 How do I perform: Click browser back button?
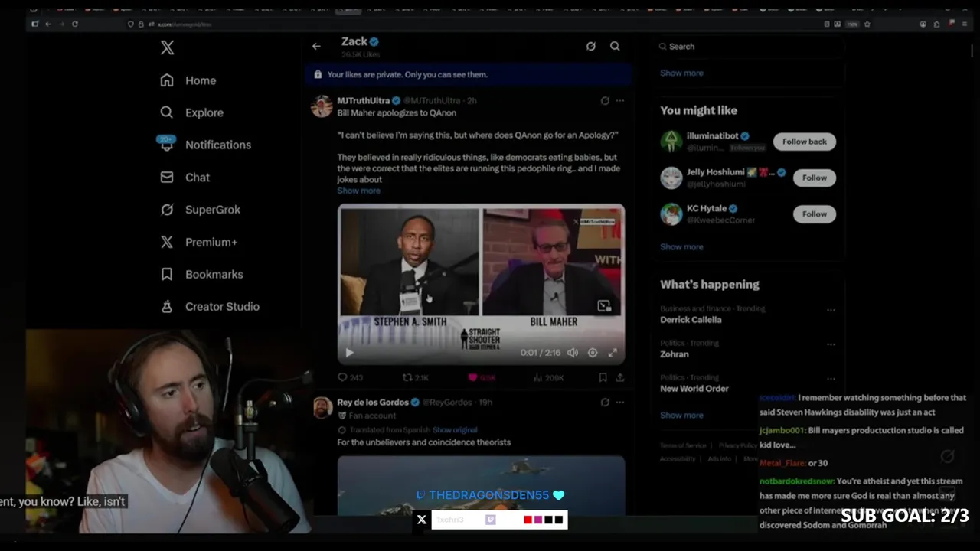47,24
